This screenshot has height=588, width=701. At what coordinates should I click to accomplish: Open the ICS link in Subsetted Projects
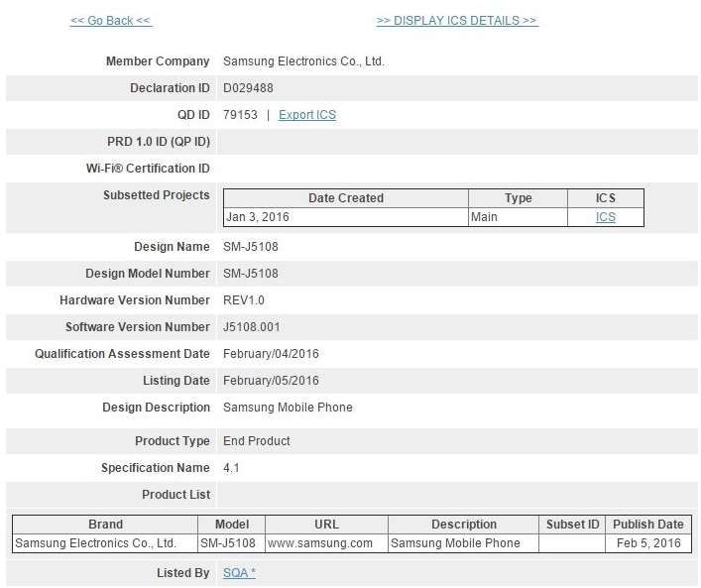coord(606,217)
